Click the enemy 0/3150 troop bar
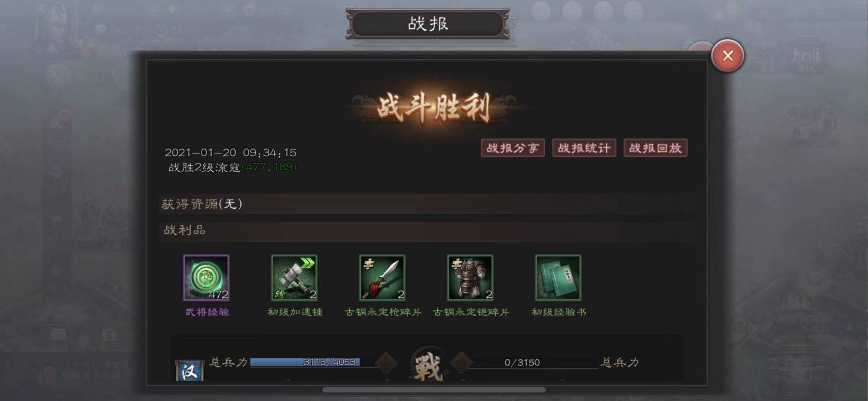Screen dimensions: 868x401 531,362
